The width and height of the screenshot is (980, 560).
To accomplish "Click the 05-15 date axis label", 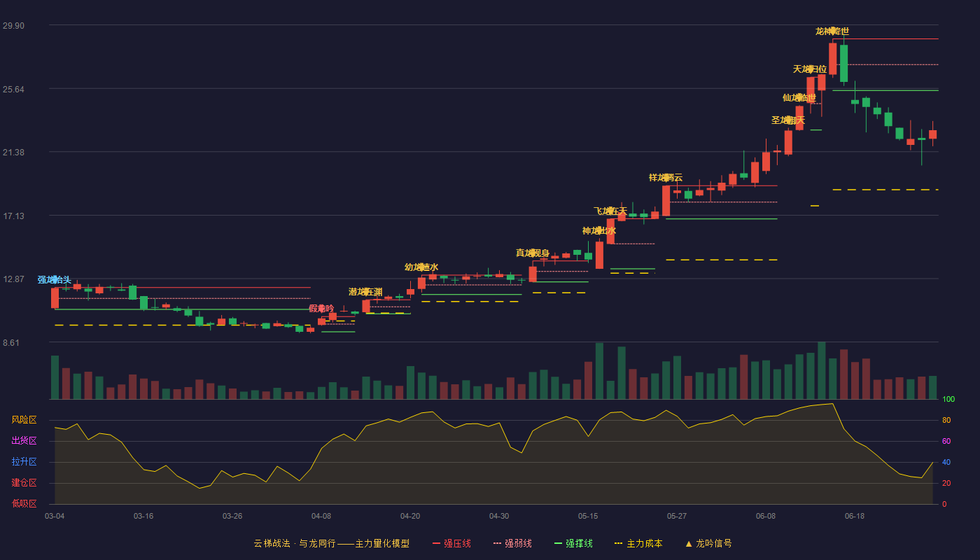I will pos(588,516).
